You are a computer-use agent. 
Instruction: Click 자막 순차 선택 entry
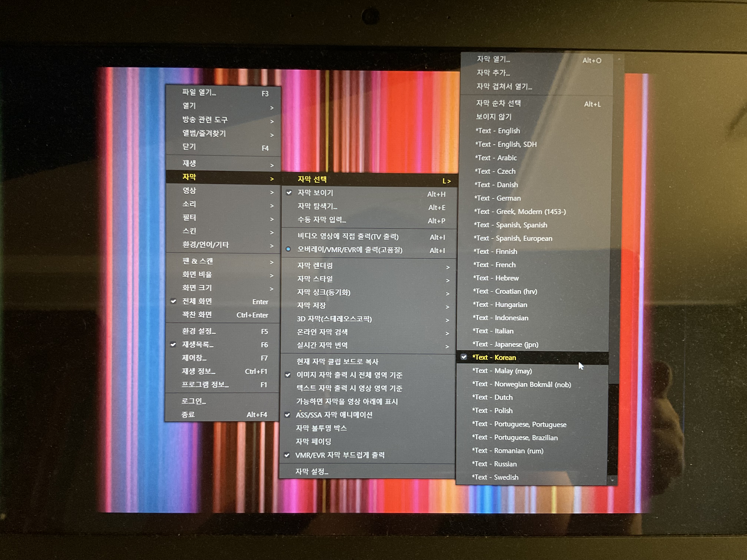[x=537, y=104]
